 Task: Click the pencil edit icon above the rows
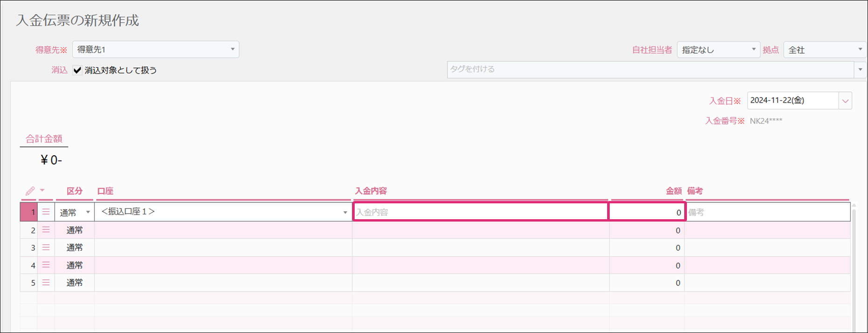click(x=30, y=191)
